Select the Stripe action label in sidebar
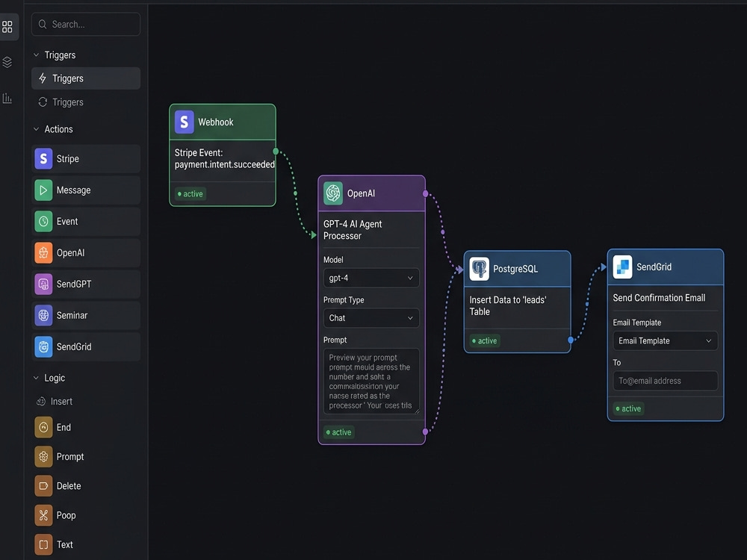 (x=68, y=158)
